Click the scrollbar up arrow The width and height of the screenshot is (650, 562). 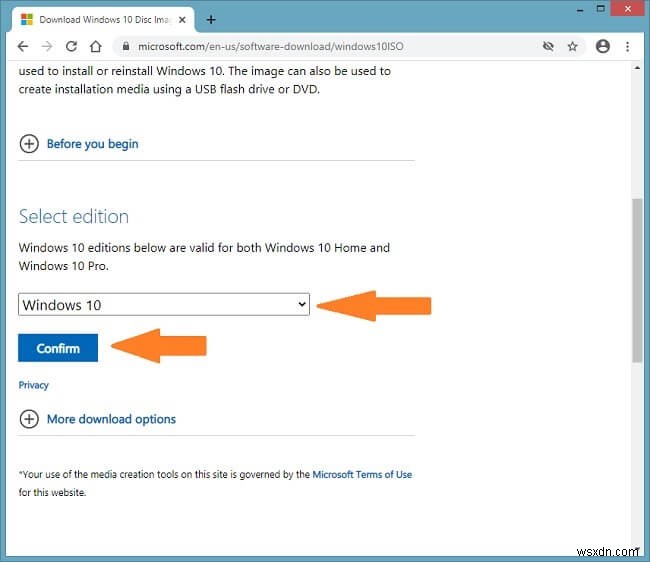(637, 68)
